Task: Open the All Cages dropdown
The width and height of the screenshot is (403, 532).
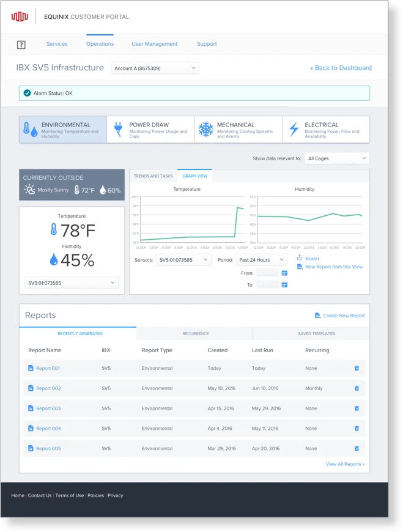Action: tap(337, 158)
